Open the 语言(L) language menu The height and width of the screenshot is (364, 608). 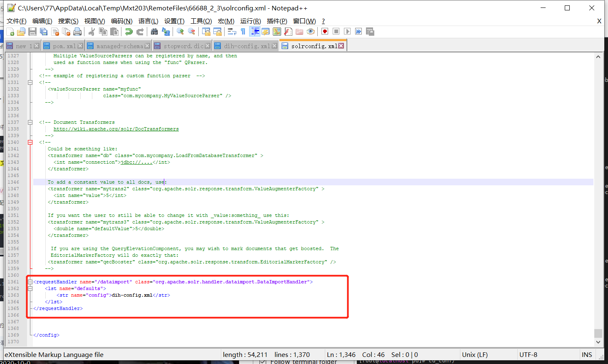pyautogui.click(x=148, y=21)
